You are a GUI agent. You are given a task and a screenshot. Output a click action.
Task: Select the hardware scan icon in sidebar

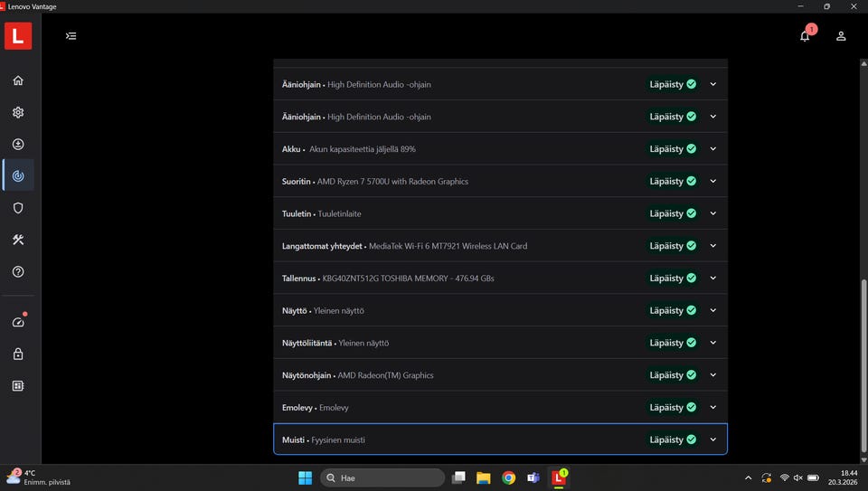[x=18, y=176]
